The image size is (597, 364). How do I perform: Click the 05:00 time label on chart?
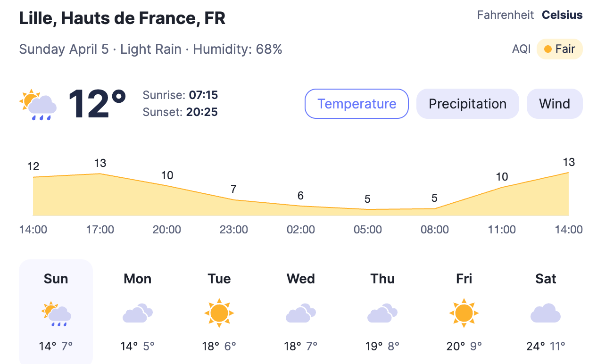(x=368, y=230)
